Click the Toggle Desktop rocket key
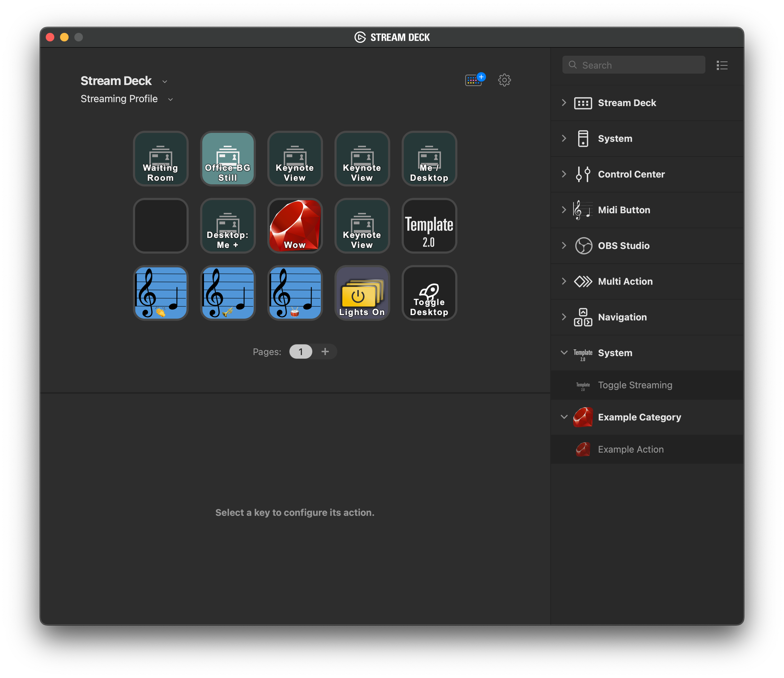This screenshot has height=678, width=784. pyautogui.click(x=429, y=293)
